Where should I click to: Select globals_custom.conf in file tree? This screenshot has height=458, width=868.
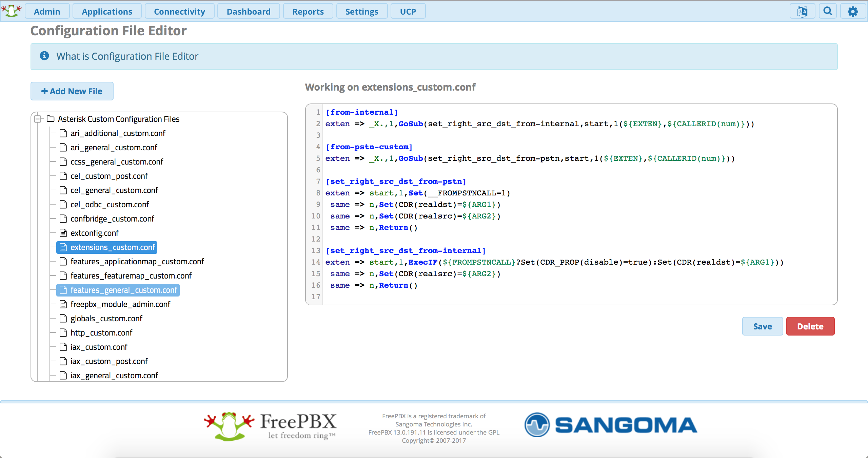coord(106,319)
